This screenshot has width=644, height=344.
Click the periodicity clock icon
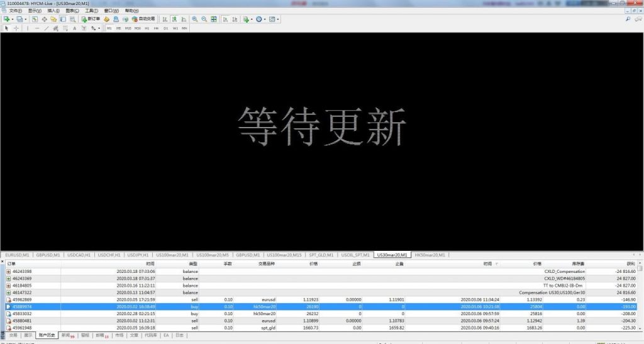(258, 19)
